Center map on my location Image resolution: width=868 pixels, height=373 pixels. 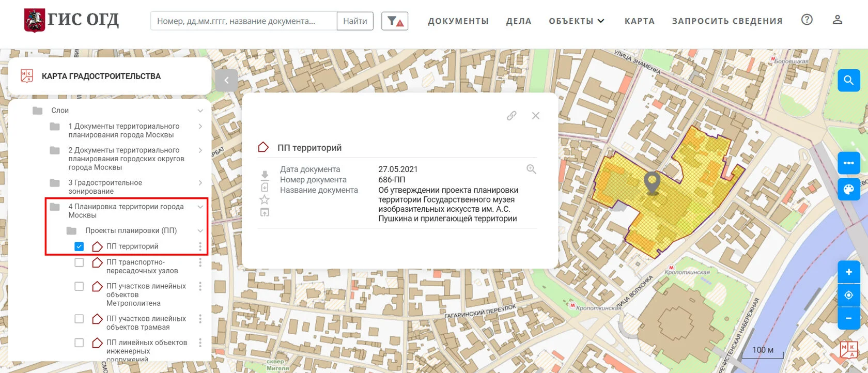[x=848, y=295]
